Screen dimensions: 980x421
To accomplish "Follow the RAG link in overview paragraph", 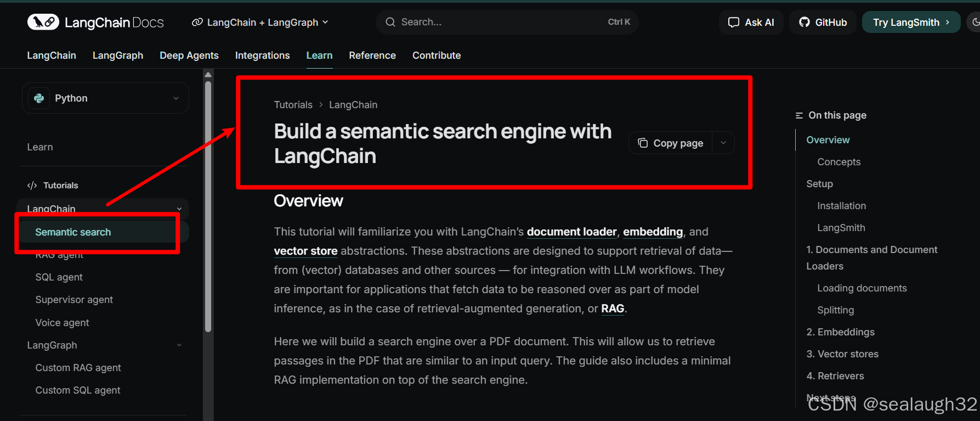I will coord(613,308).
